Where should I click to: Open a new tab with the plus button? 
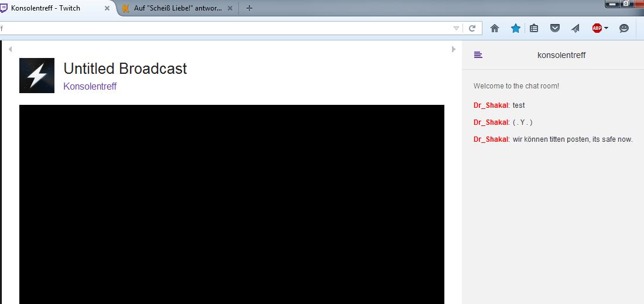(x=249, y=8)
